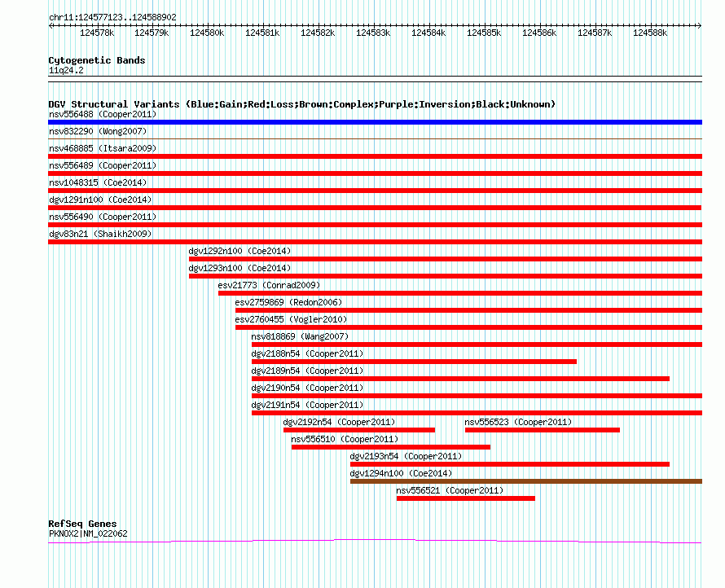725x588 pixels.
Task: Select the red bar under dgv2188n54
Action: [x=414, y=362]
